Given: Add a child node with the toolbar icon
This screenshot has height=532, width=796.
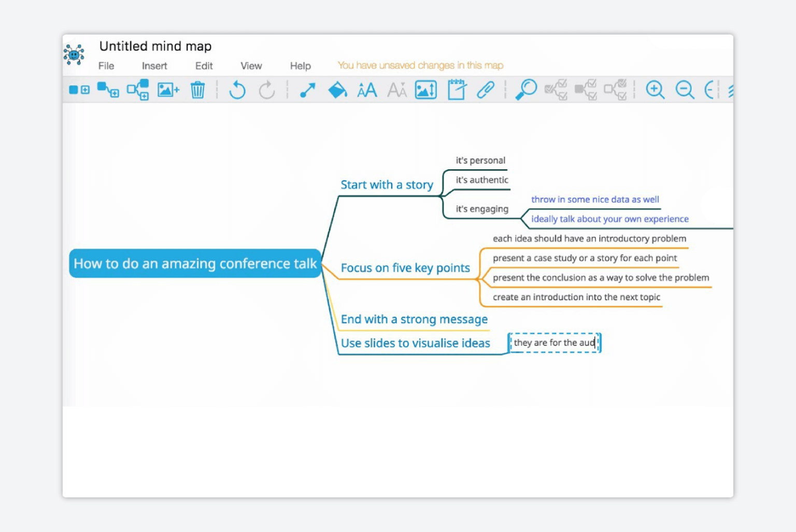Looking at the screenshot, I should [x=108, y=90].
